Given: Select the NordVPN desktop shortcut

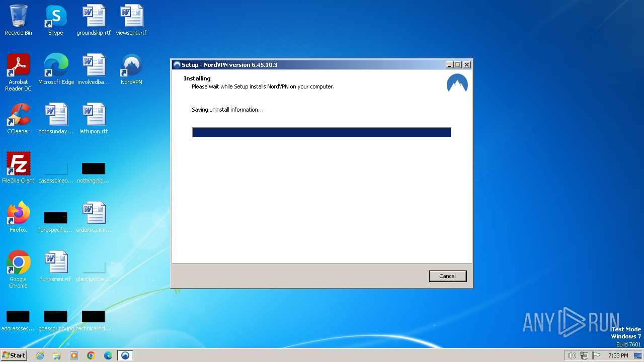Looking at the screenshot, I should (x=131, y=70).
